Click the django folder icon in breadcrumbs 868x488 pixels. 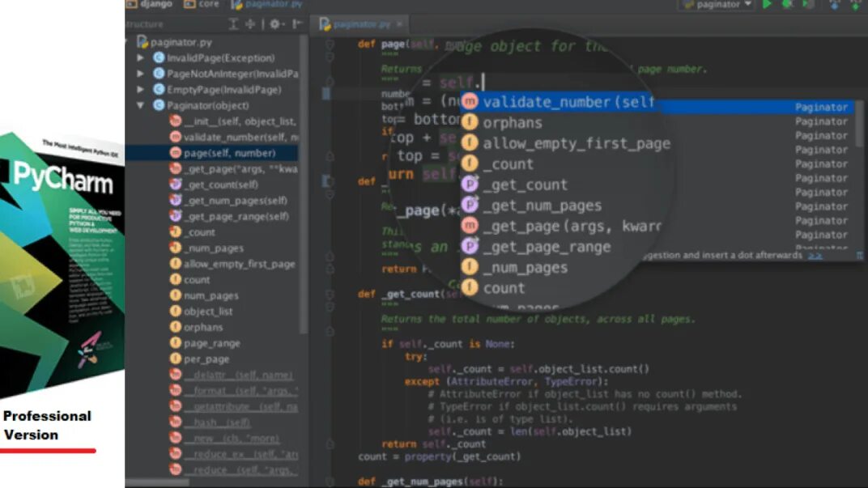[x=131, y=4]
